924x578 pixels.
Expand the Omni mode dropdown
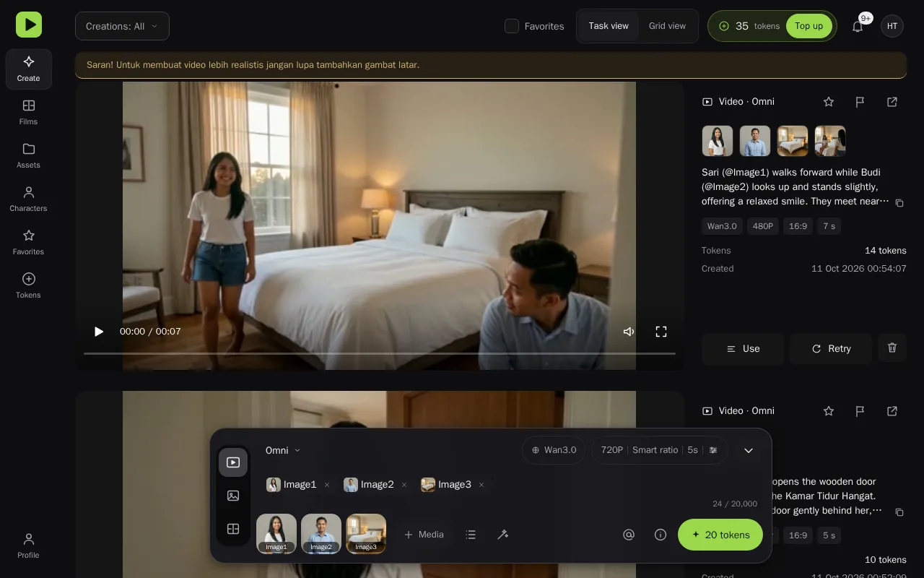click(x=283, y=450)
